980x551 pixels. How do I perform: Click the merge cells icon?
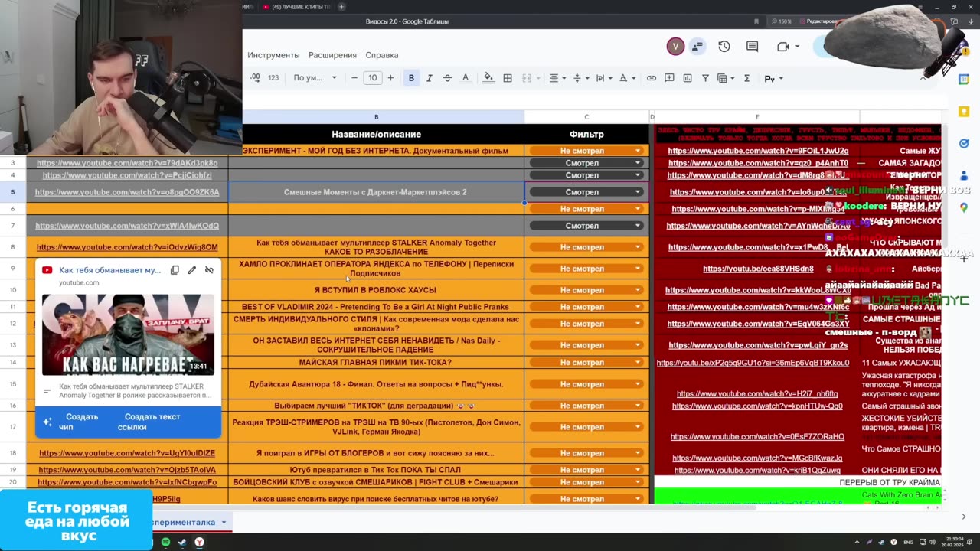(x=527, y=78)
